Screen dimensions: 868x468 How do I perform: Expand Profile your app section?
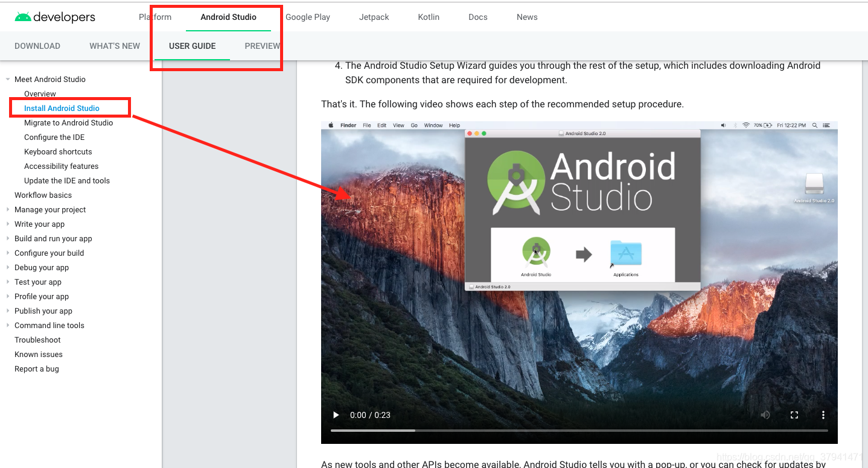(8, 297)
